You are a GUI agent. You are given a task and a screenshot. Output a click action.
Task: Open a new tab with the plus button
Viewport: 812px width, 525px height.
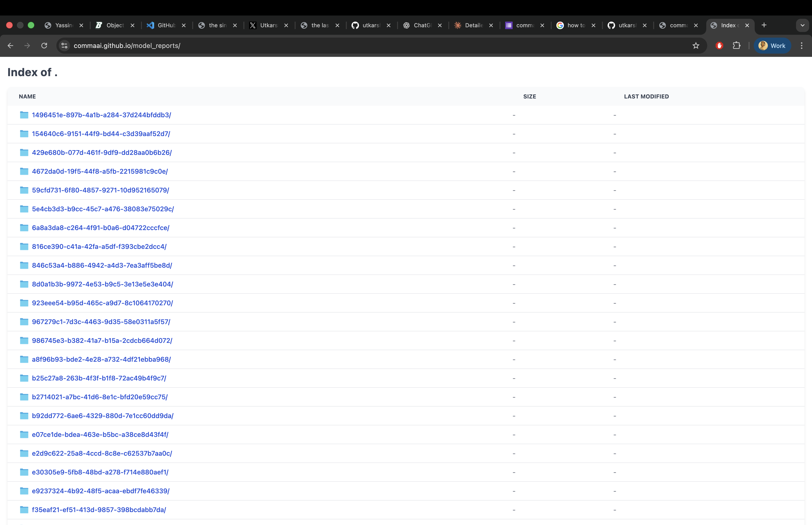pos(764,25)
